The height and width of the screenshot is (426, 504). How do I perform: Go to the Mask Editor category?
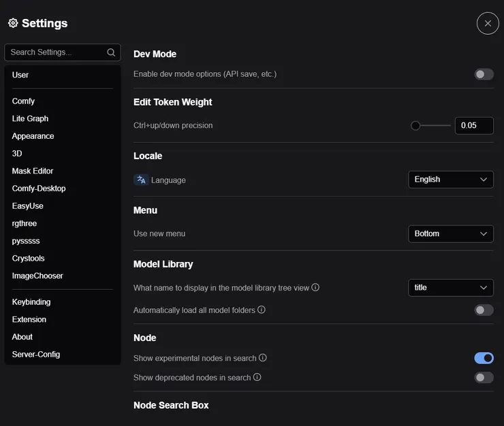[x=33, y=171]
